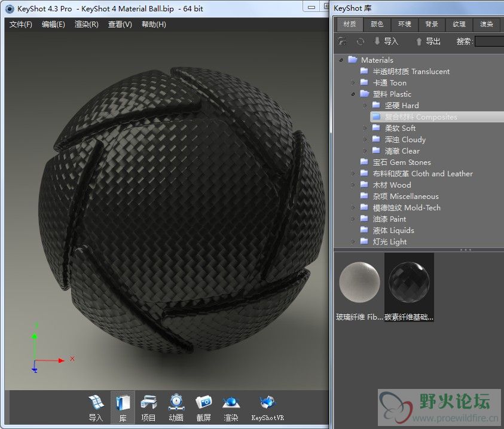The height and width of the screenshot is (429, 504).
Task: Select the 玻璃纤维 Fiberglass material thumbnail
Action: tap(360, 287)
